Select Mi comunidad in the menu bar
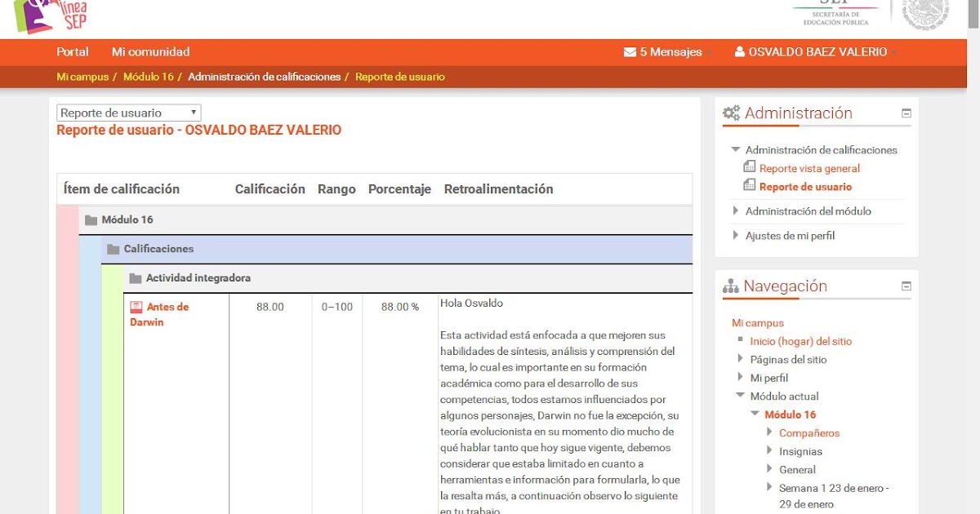The image size is (980, 514). [150, 51]
